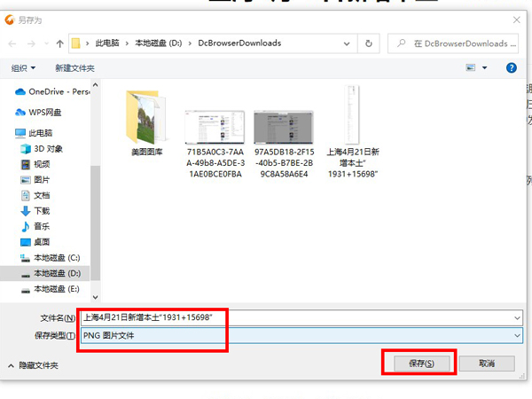Select the 71B5A0C3-7AA image file
Viewport: 532px width, 399px height.
[x=215, y=145]
